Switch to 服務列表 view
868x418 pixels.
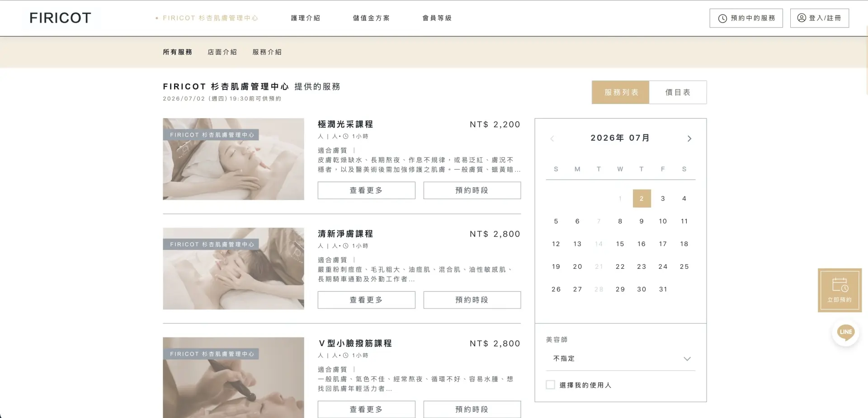point(620,92)
